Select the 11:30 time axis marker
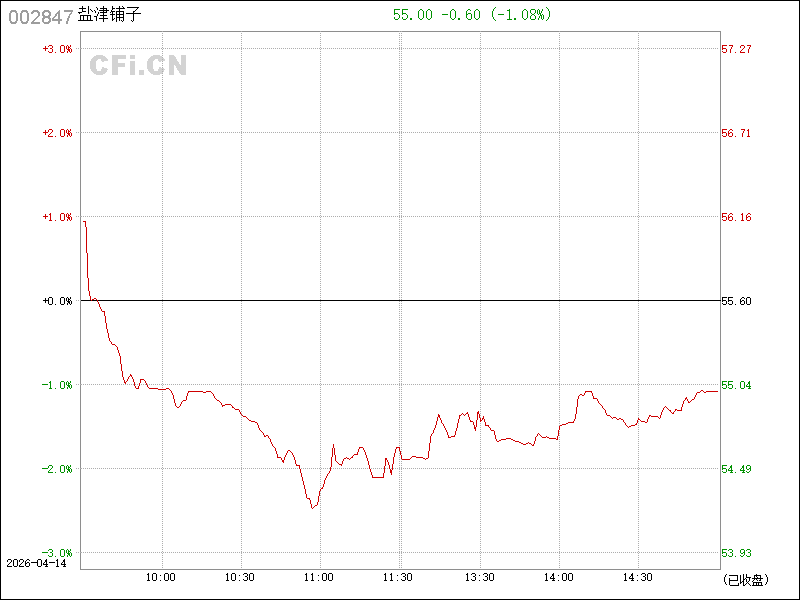 click(399, 577)
